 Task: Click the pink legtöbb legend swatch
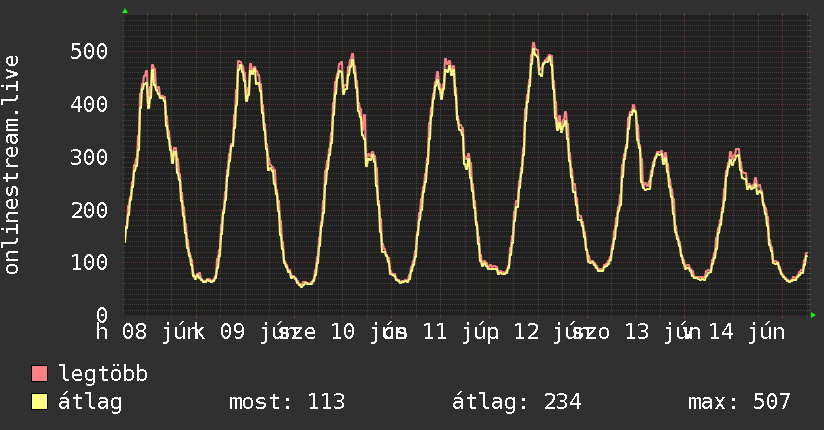tap(39, 374)
